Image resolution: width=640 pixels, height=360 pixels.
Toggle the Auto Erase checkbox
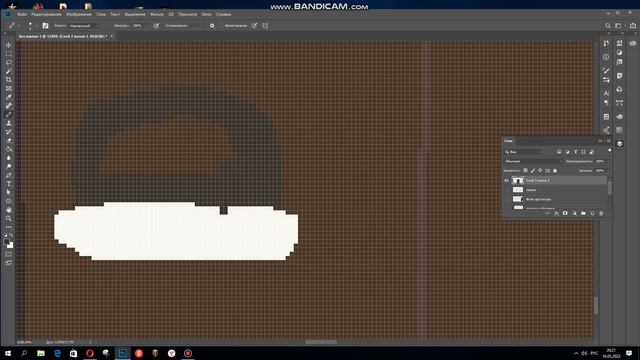pyautogui.click(x=221, y=26)
